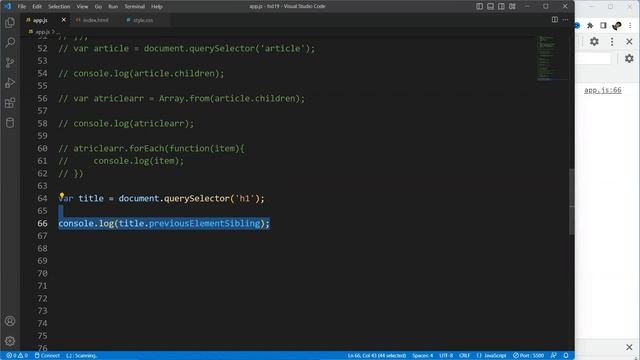
Task: Change end of line sequence CRLF
Action: (x=464, y=356)
